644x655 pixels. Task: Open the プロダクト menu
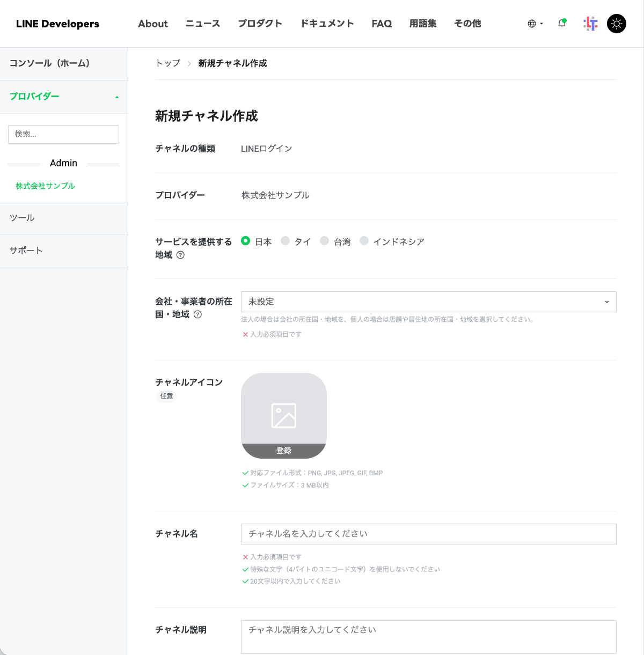click(x=260, y=24)
